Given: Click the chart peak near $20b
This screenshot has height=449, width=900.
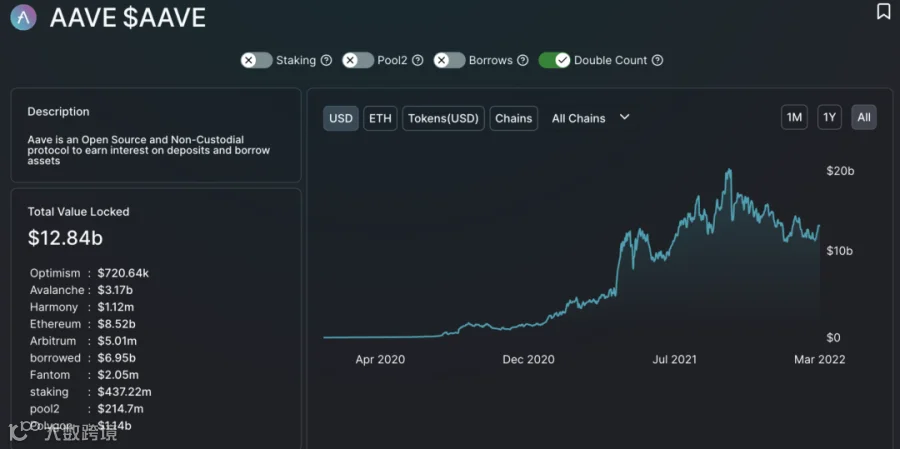Looking at the screenshot, I should (729, 171).
